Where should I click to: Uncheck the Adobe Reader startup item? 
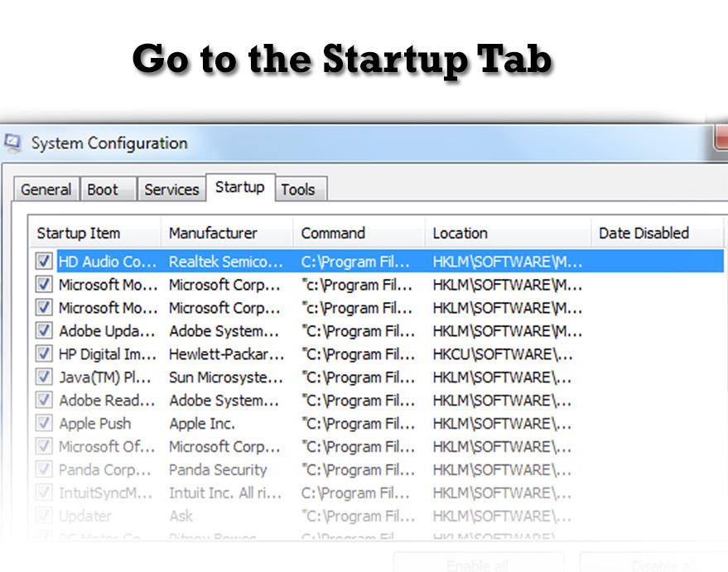[43, 400]
